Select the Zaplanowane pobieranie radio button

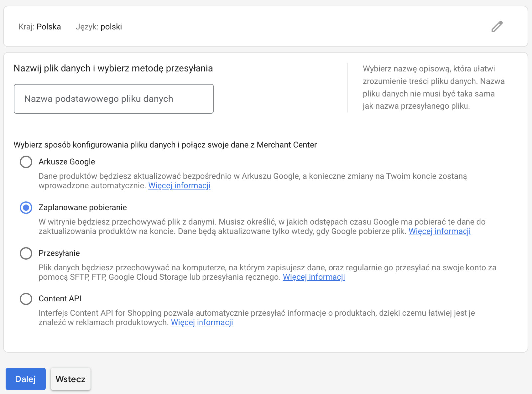pyautogui.click(x=26, y=208)
